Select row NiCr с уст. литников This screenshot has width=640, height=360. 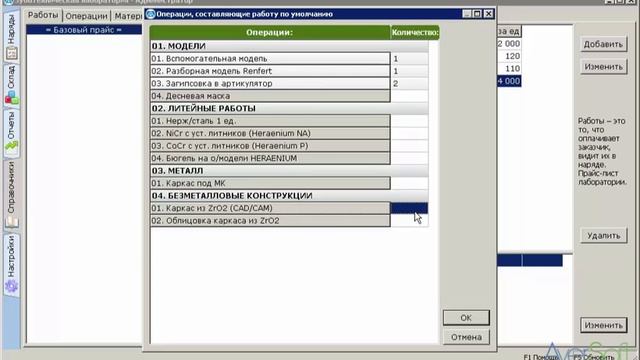coord(270,133)
